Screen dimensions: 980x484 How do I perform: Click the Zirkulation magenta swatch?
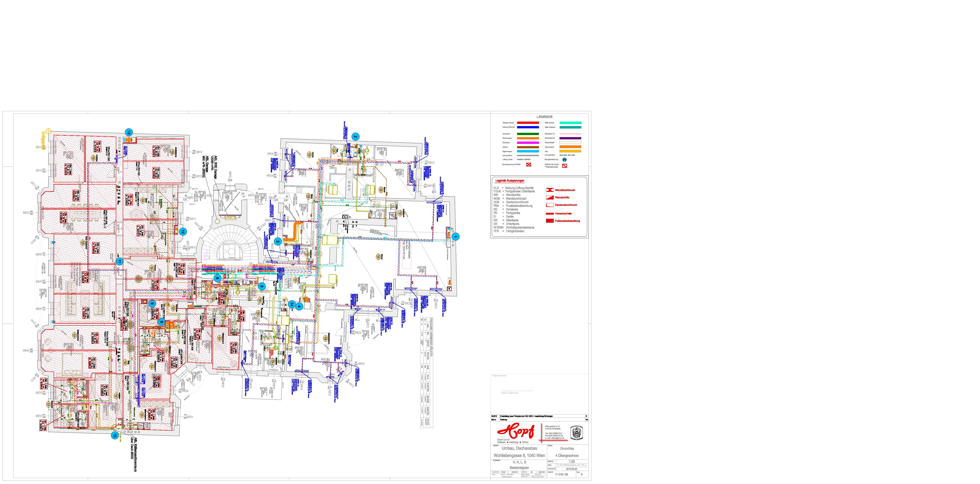(x=528, y=143)
